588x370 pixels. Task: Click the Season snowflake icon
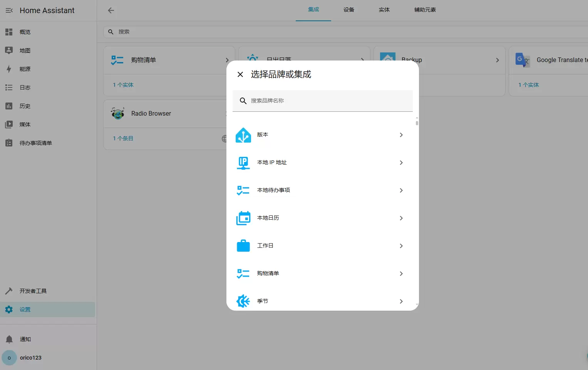coord(243,301)
